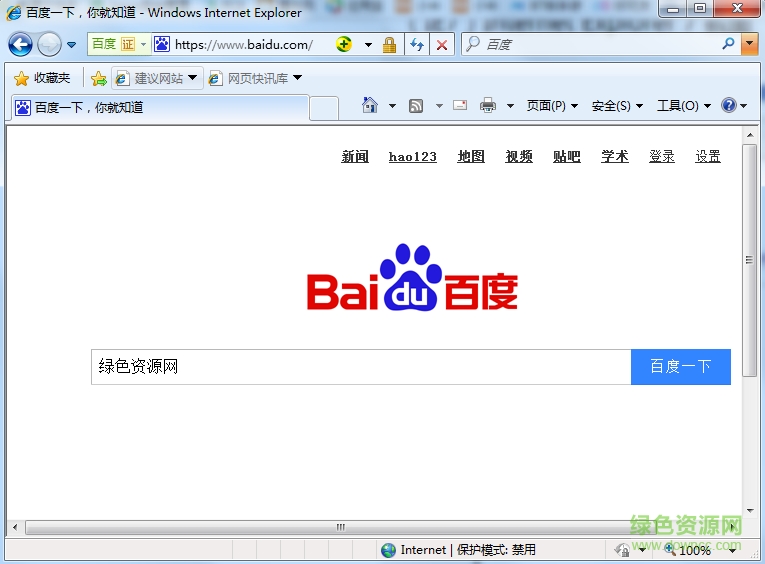This screenshot has width=765, height=564.
Task: Click the Baidu logo image
Action: pyautogui.click(x=412, y=277)
